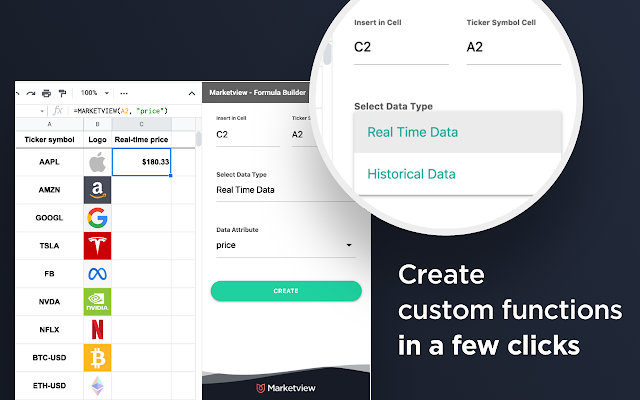Select cell C2 showing $180.33
640x400 pixels.
142,161
